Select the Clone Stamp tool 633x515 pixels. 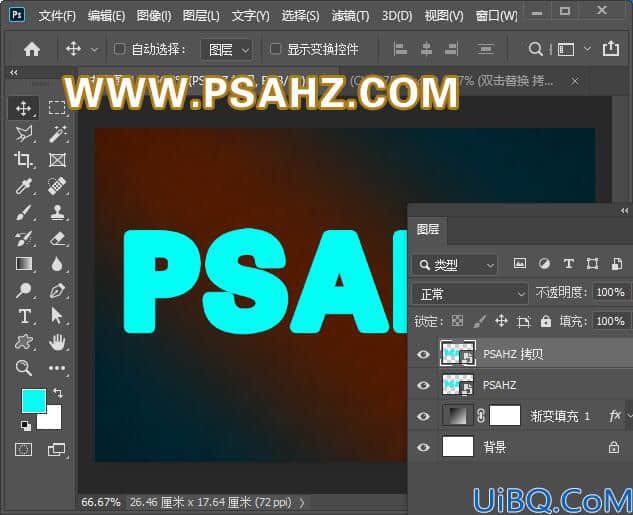coord(57,212)
